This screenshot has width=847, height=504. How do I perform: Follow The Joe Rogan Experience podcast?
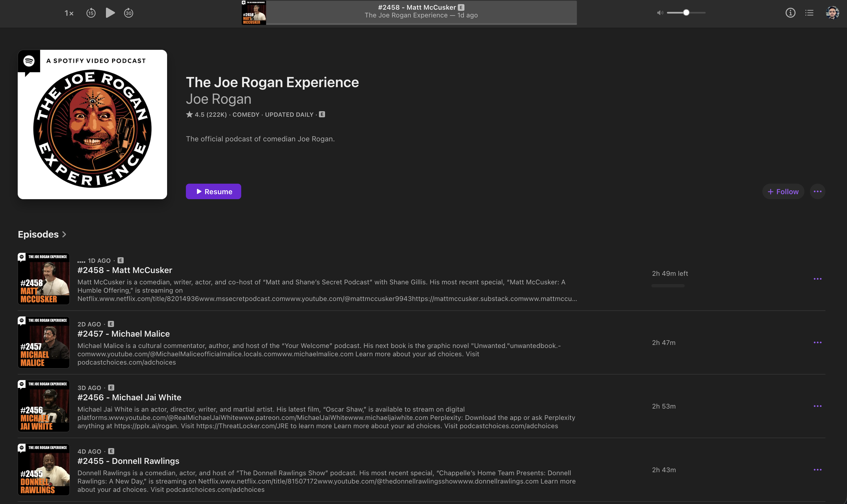click(x=783, y=191)
